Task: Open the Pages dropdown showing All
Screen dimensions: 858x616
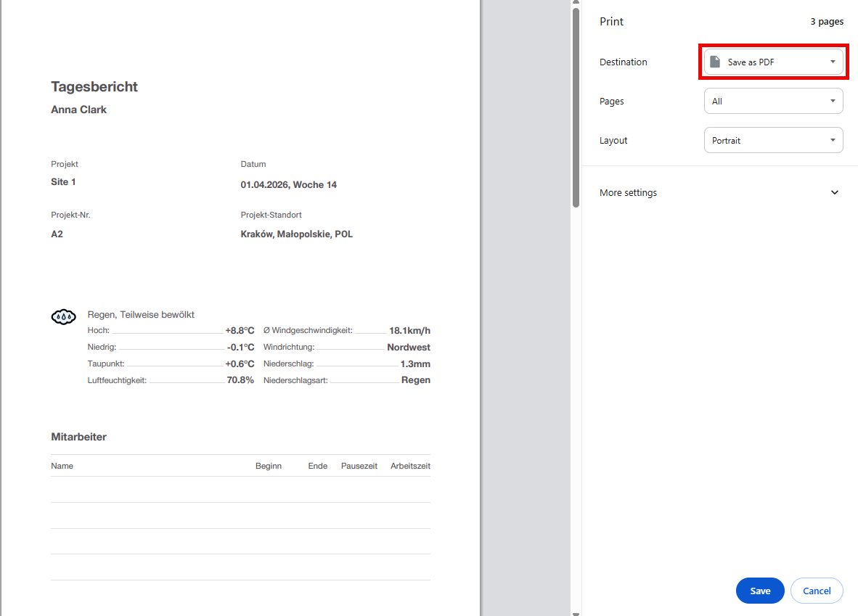Action: click(773, 102)
